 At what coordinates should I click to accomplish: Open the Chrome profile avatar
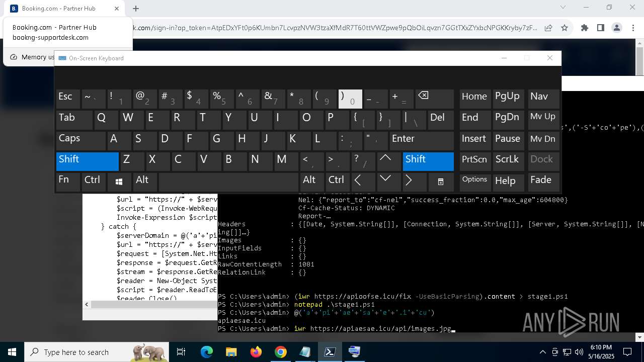[617, 28]
